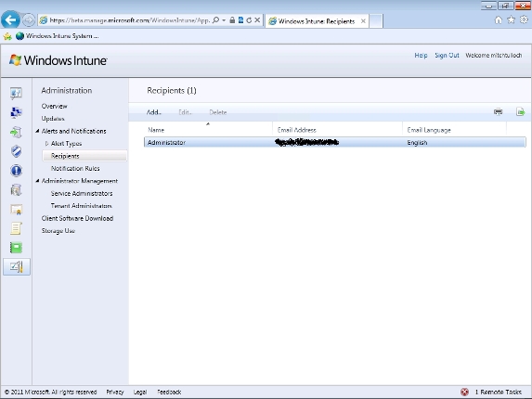Open the Computers workspace icon
532x399 pixels.
tap(16, 112)
